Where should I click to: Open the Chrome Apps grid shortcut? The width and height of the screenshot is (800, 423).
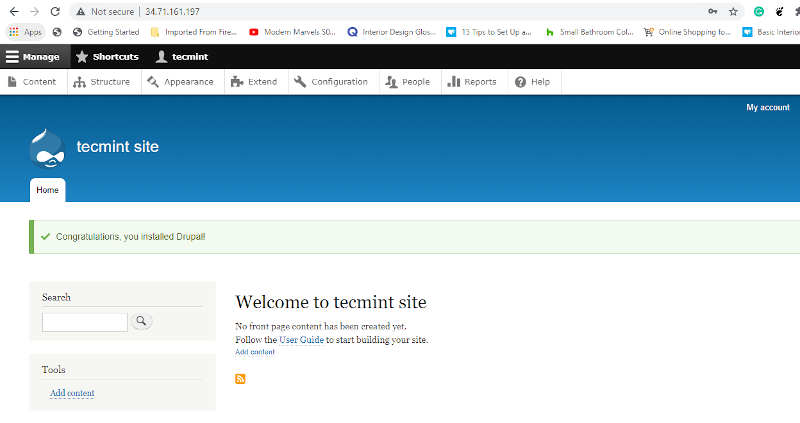coord(25,32)
